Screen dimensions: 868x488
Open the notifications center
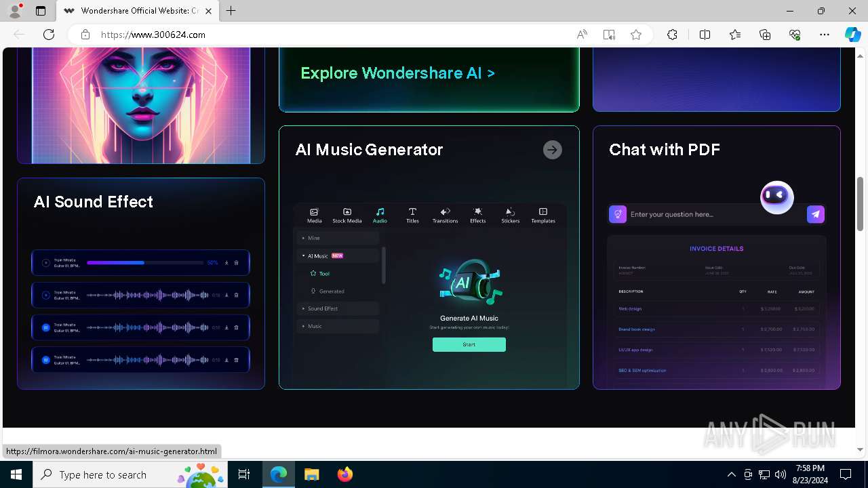point(846,474)
